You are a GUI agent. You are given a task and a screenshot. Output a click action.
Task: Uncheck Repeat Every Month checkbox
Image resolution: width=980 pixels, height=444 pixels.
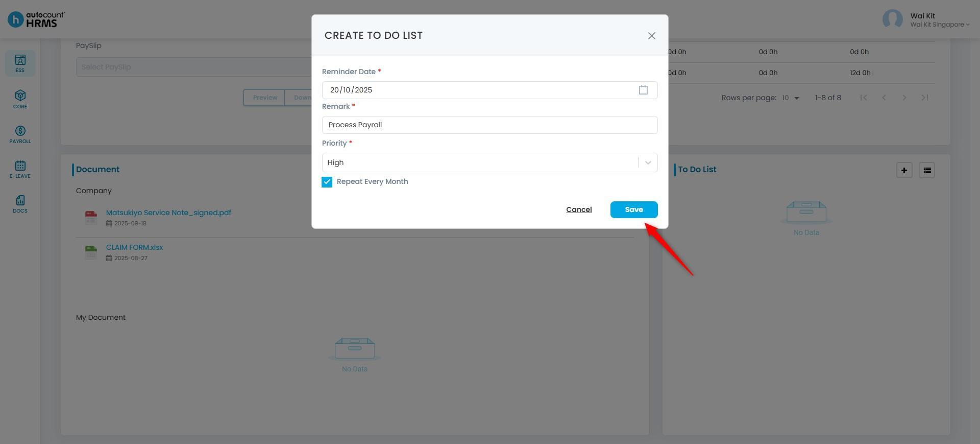pyautogui.click(x=327, y=182)
